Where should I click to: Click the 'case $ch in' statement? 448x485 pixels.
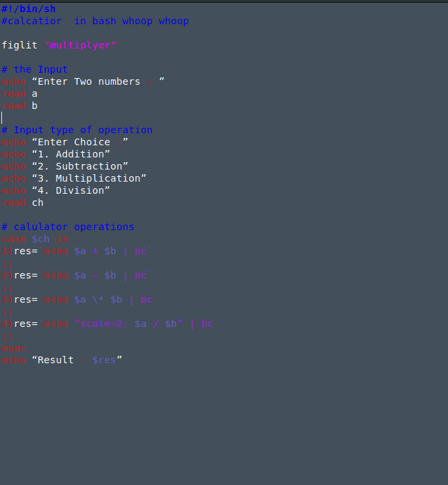tap(34, 239)
